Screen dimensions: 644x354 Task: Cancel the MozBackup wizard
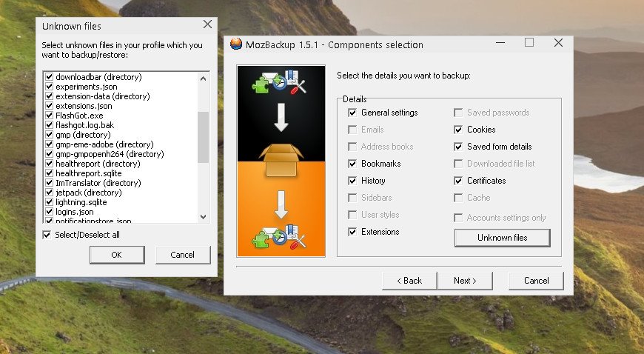point(536,281)
